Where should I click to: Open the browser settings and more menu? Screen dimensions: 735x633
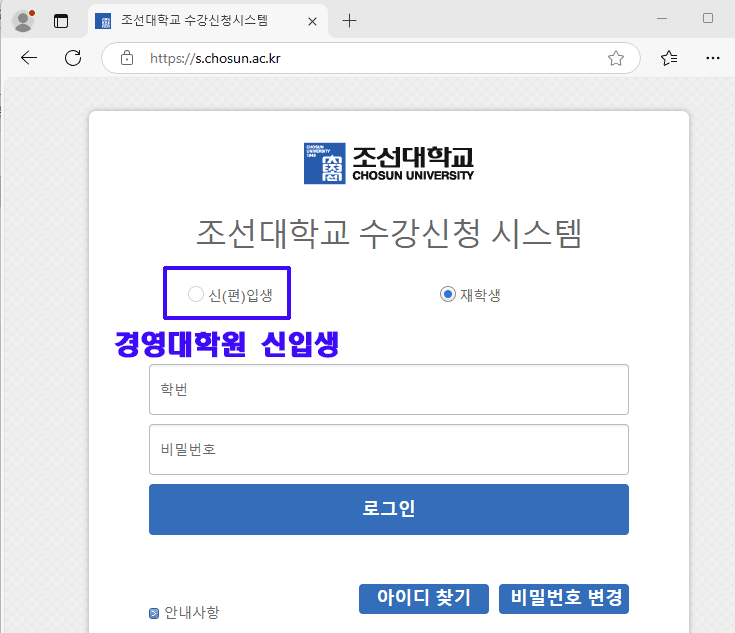click(x=712, y=58)
